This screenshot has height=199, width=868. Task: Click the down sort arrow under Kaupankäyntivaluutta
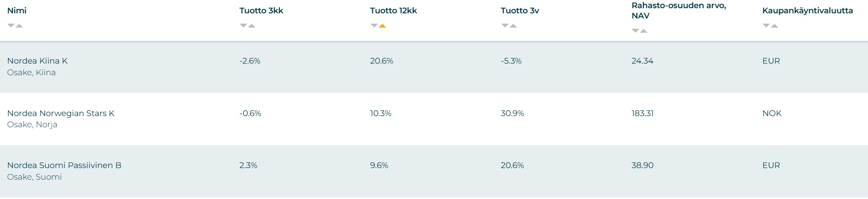[x=766, y=26]
